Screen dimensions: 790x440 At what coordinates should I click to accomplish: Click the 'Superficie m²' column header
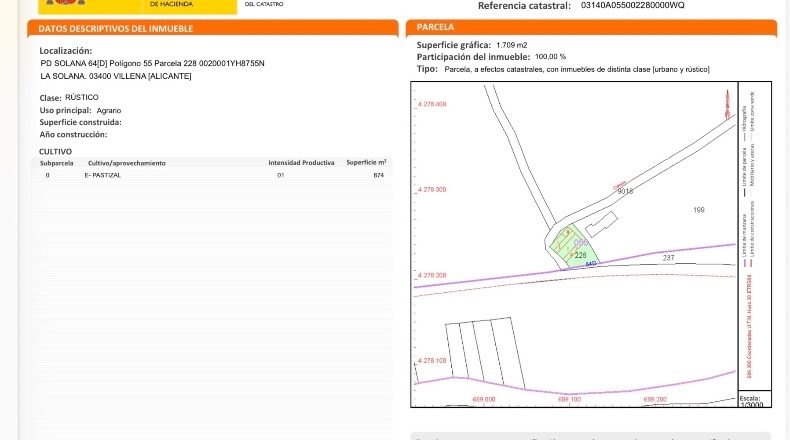coord(366,162)
